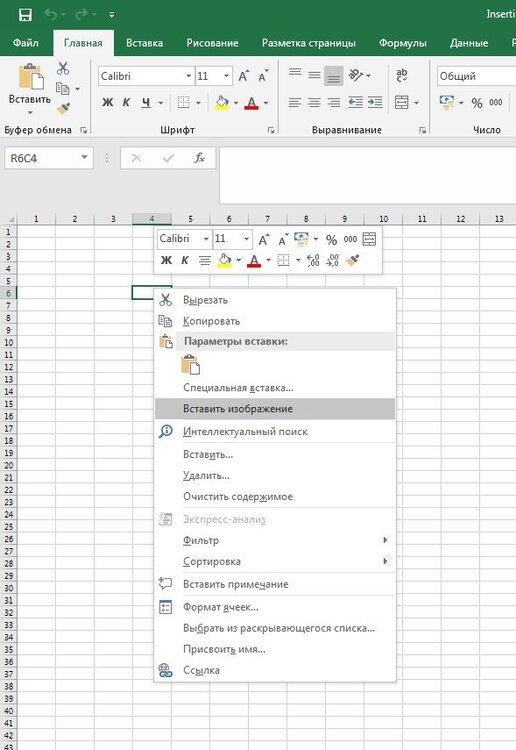Apply red font color in ribbon
Viewport: 516px width, 750px height.
click(x=252, y=102)
